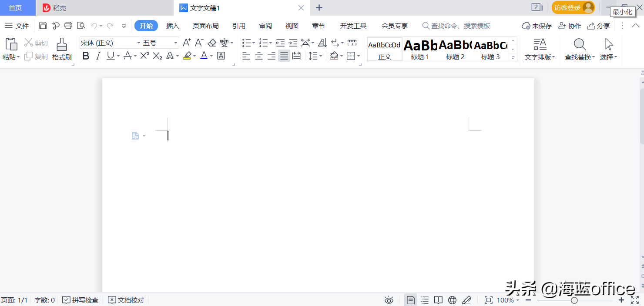Toggle page view in status bar

[410, 300]
